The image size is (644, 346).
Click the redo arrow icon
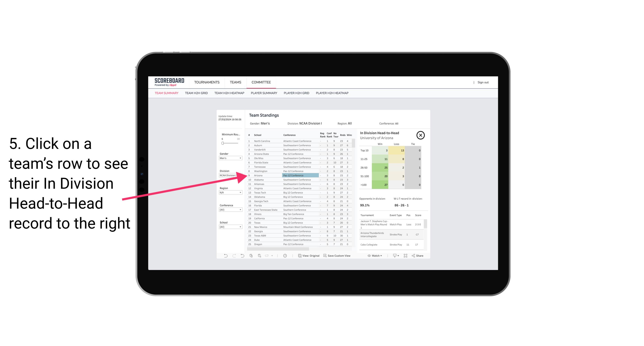point(234,256)
